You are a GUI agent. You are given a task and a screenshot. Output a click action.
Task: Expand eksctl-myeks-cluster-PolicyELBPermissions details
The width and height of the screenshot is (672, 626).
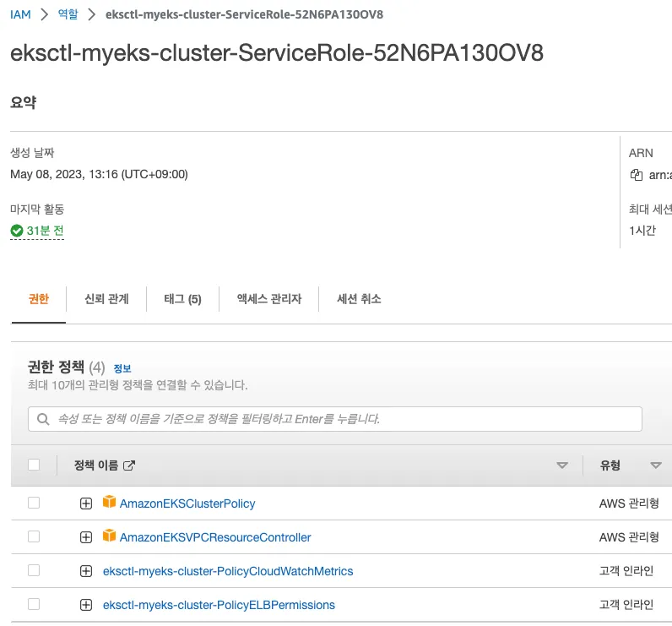86,605
